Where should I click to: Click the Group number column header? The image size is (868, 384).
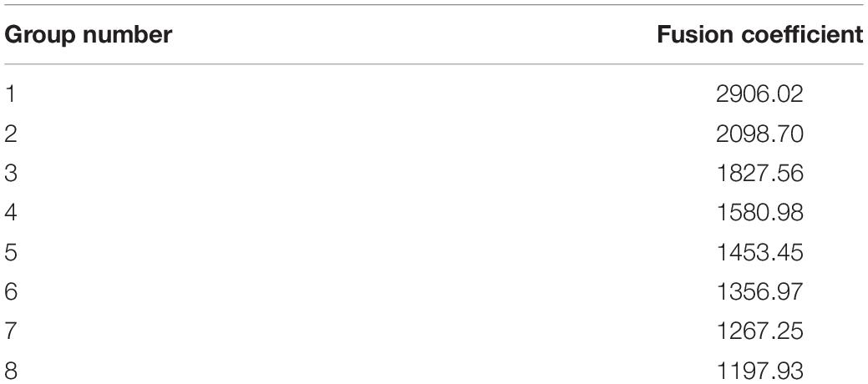pyautogui.click(x=89, y=35)
